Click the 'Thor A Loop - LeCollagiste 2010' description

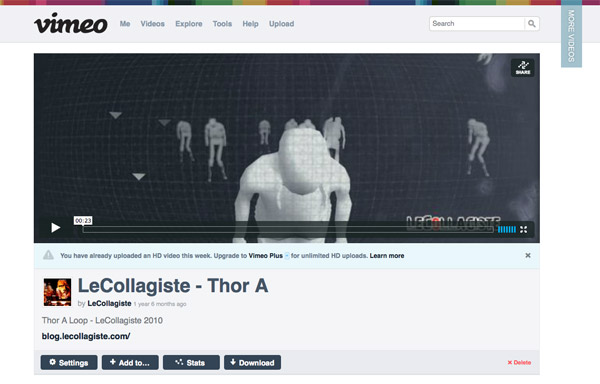102,321
